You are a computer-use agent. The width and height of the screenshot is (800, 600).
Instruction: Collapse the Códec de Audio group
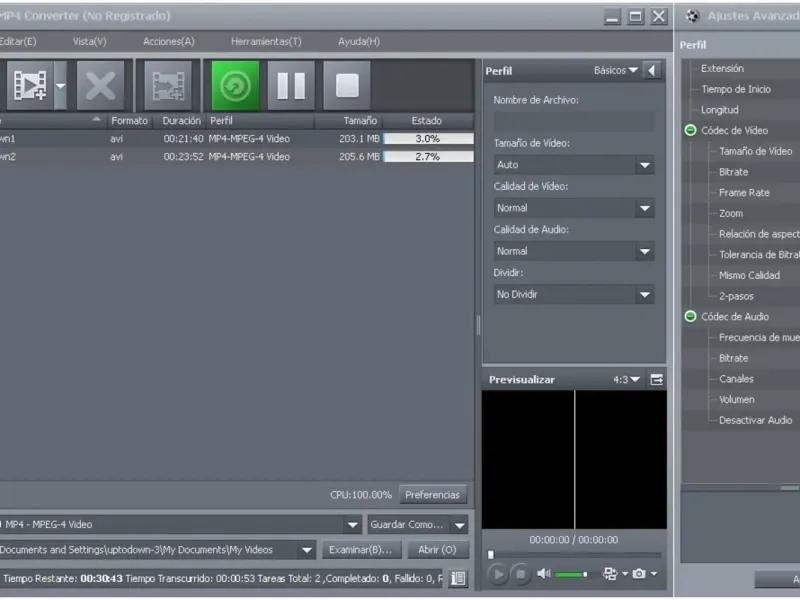(x=690, y=317)
